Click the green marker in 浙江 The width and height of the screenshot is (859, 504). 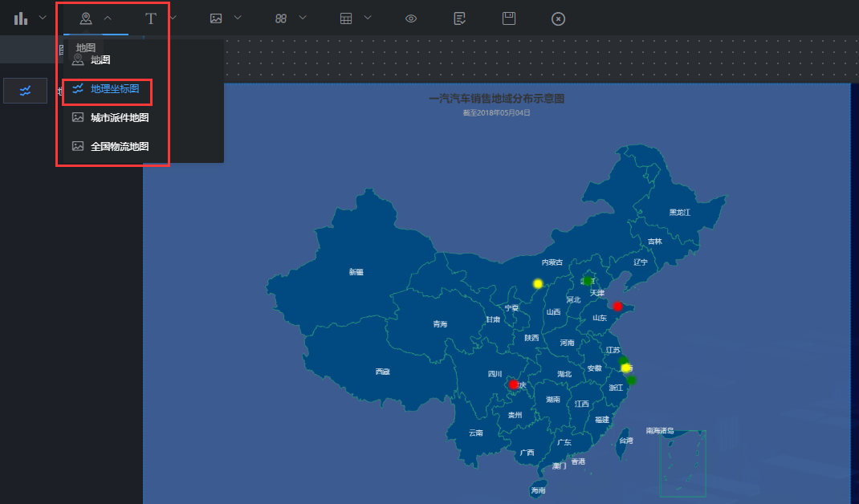[x=631, y=380]
